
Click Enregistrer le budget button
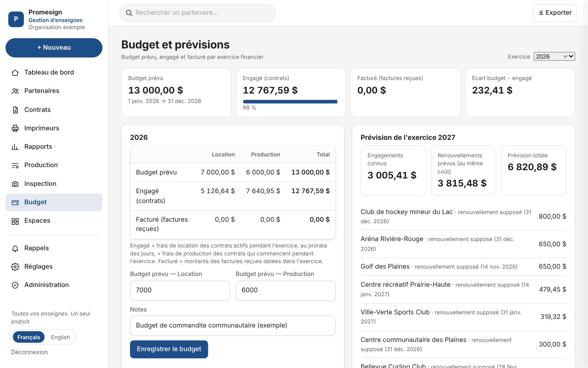coord(169,349)
